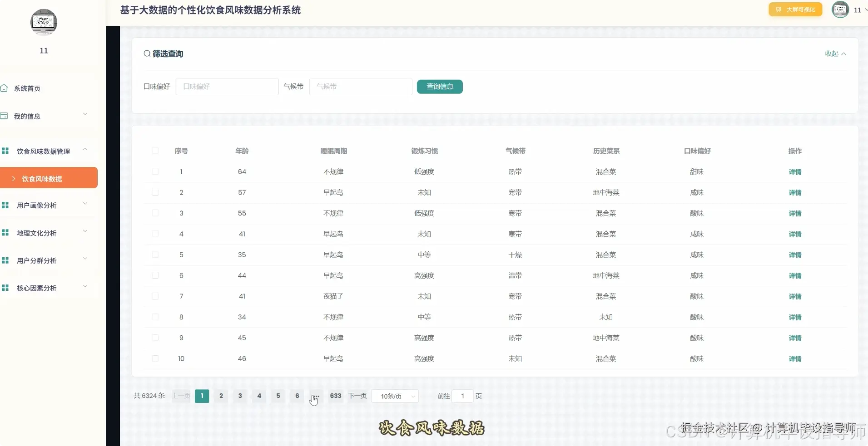
Task: Select the 系统首页 home icon in sidebar
Action: [x=5, y=88]
